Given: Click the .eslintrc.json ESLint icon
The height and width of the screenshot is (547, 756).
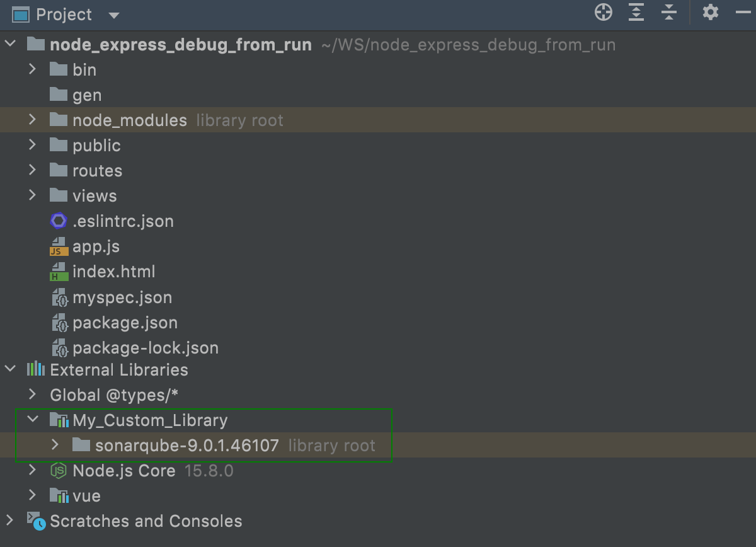Looking at the screenshot, I should click(x=58, y=221).
